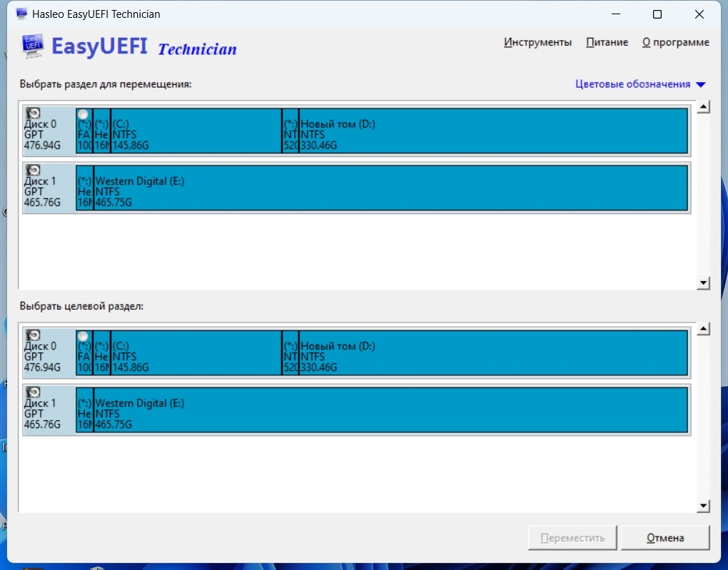The image size is (728, 570).
Task: Click the Переместить button
Action: [x=572, y=537]
